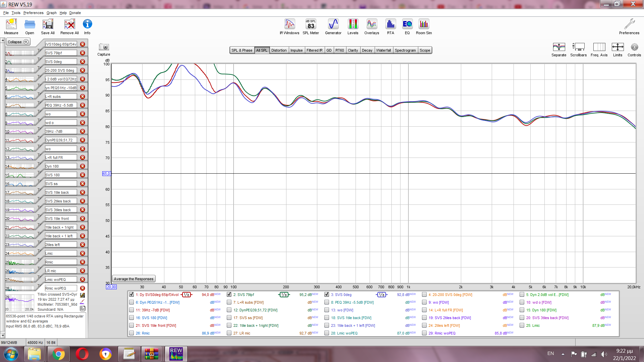The image size is (644, 362).
Task: Open smoothing selector for trace 3: SVS 0deg
Action: point(381,295)
